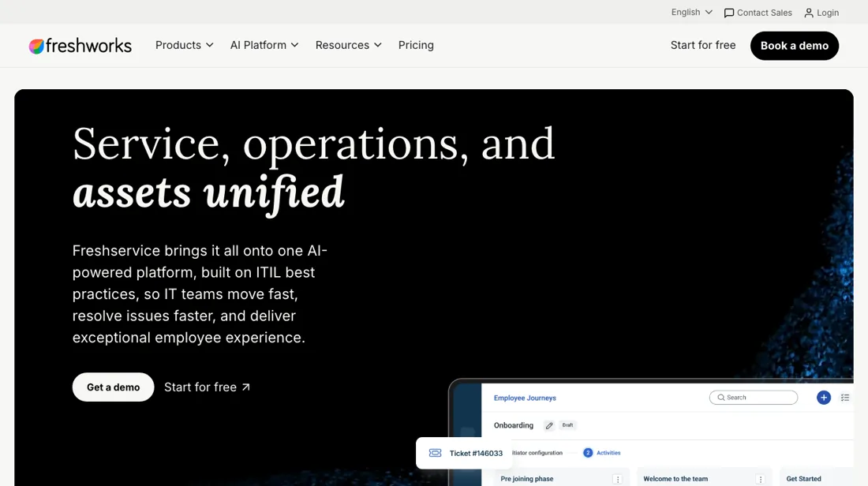Click the Login user icon

coord(809,13)
